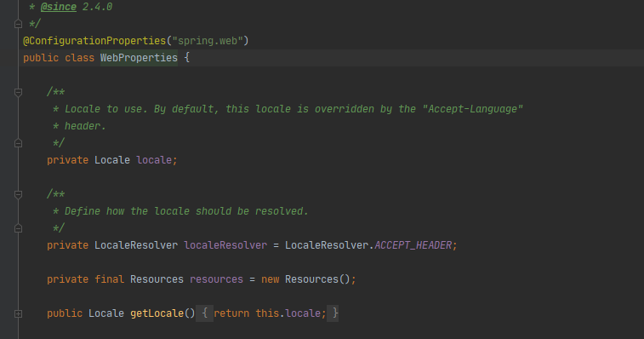Image resolution: width=644 pixels, height=339 pixels.
Task: Click the 'Resources()' constructor call
Action: [x=317, y=279]
